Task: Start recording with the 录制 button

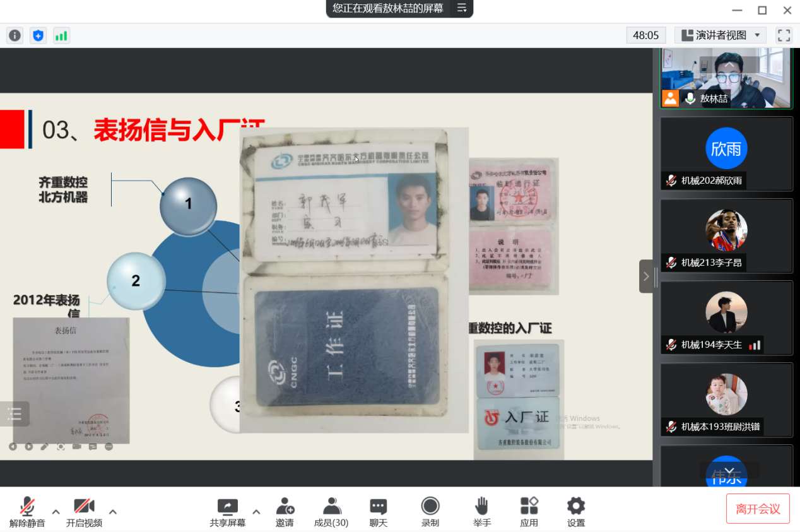Action: (x=430, y=512)
